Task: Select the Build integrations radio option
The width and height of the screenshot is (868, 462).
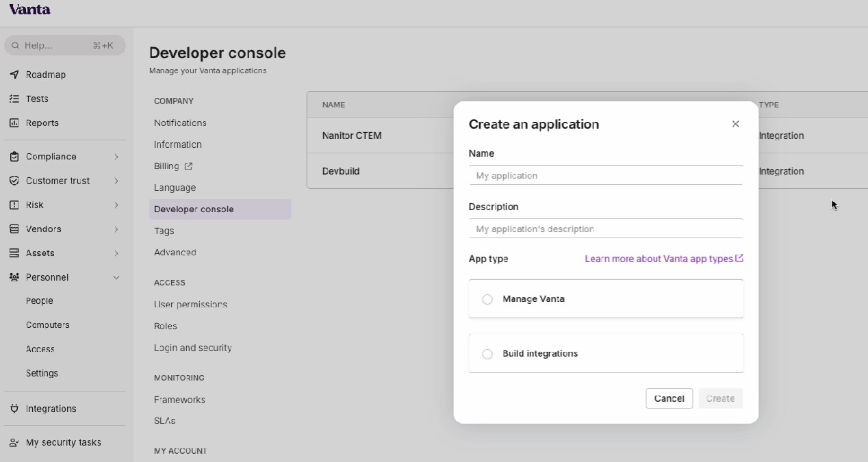Action: (487, 354)
